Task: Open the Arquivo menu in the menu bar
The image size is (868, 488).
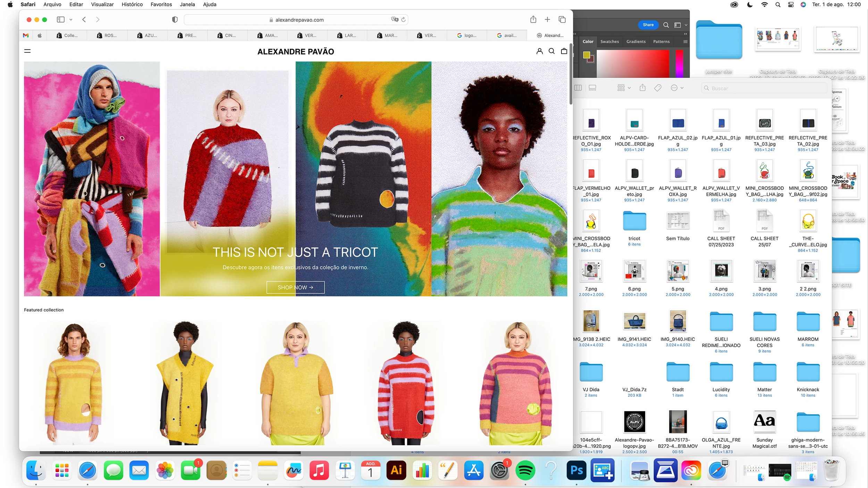Action: pyautogui.click(x=52, y=5)
